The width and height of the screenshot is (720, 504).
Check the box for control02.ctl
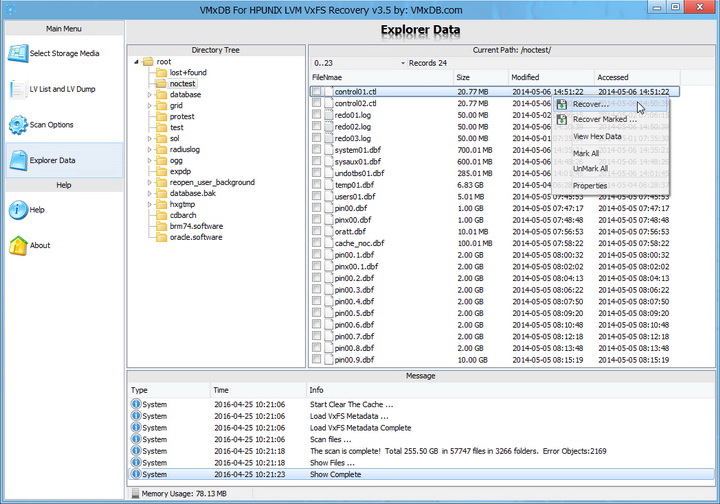pyautogui.click(x=317, y=103)
